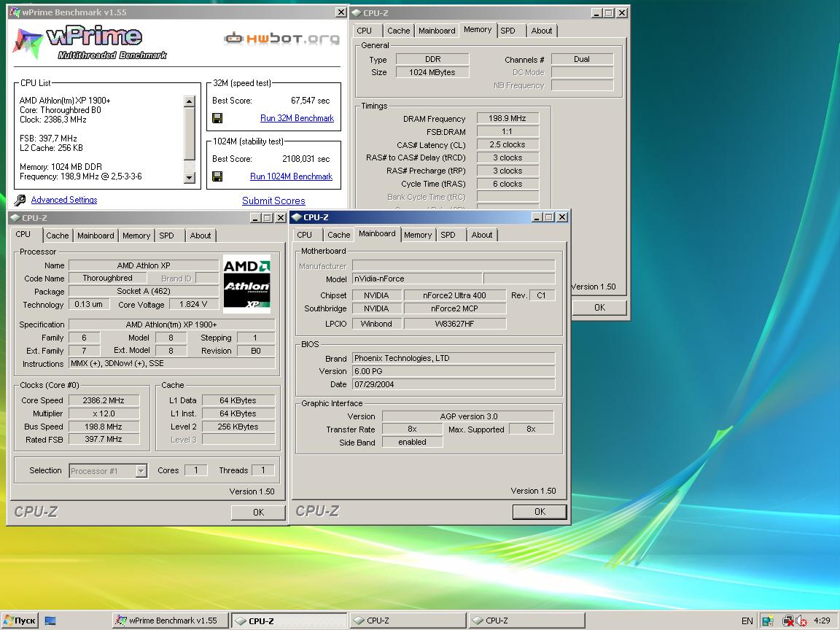Viewport: 840px width, 630px height.
Task: Click the BIOS Date 07/29/2004 field
Action: tap(454, 384)
